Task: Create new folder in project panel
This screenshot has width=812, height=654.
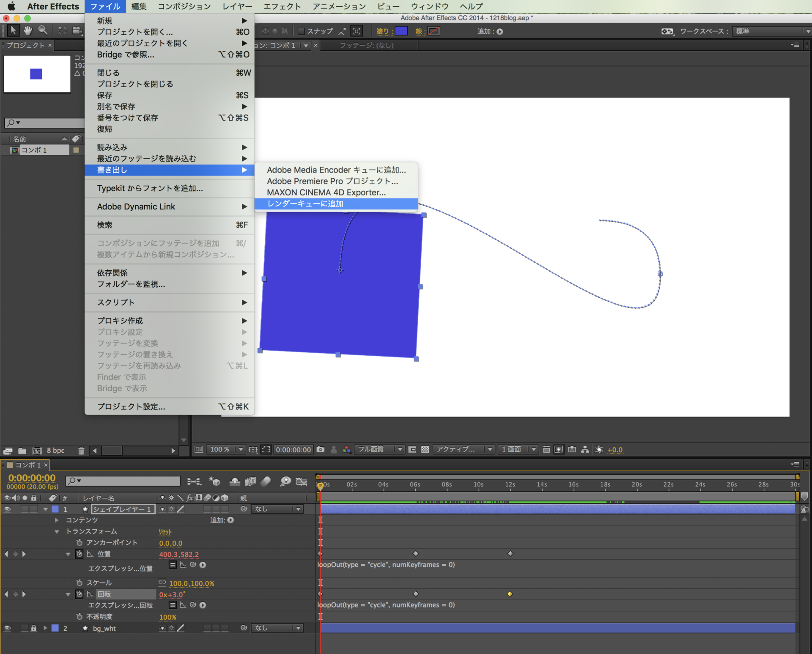Action: coord(22,451)
